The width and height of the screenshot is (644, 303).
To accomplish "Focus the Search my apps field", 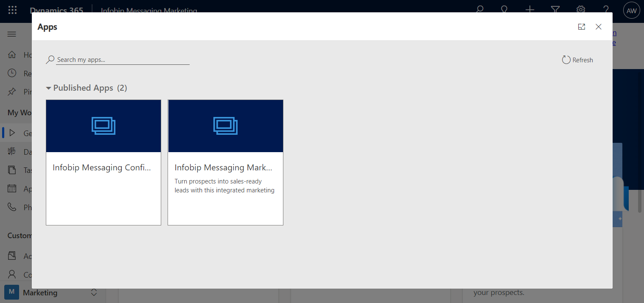I will [x=122, y=60].
